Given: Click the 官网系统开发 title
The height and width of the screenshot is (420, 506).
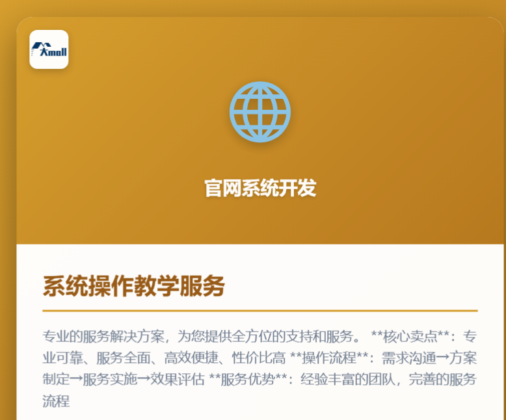Looking at the screenshot, I should point(260,188).
